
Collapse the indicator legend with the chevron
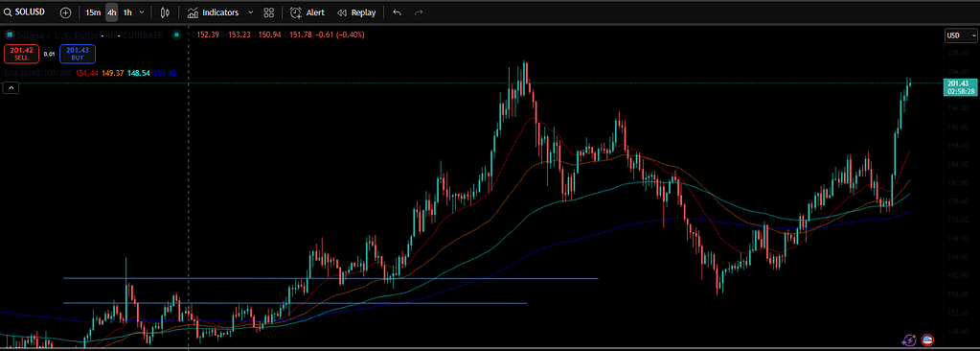[x=11, y=88]
